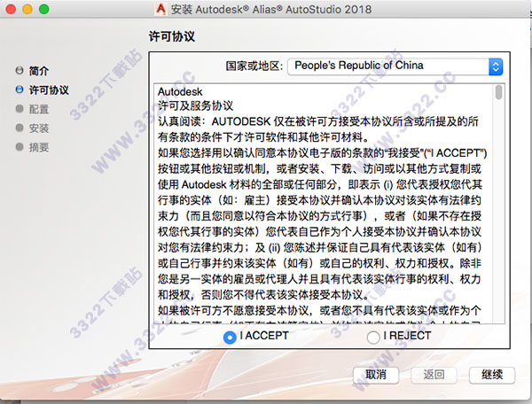Click the Autodesk installer icon in title bar
The width and height of the screenshot is (532, 404).
tap(160, 9)
